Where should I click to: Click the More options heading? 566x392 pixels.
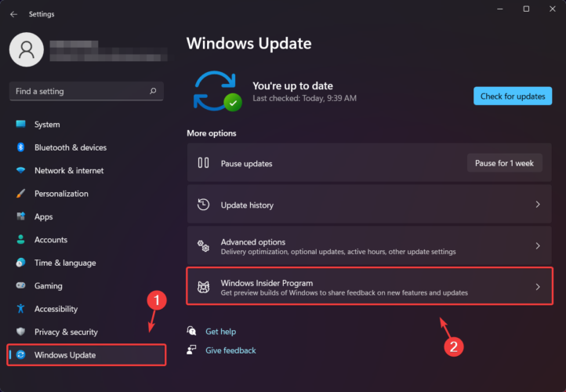[x=212, y=133]
